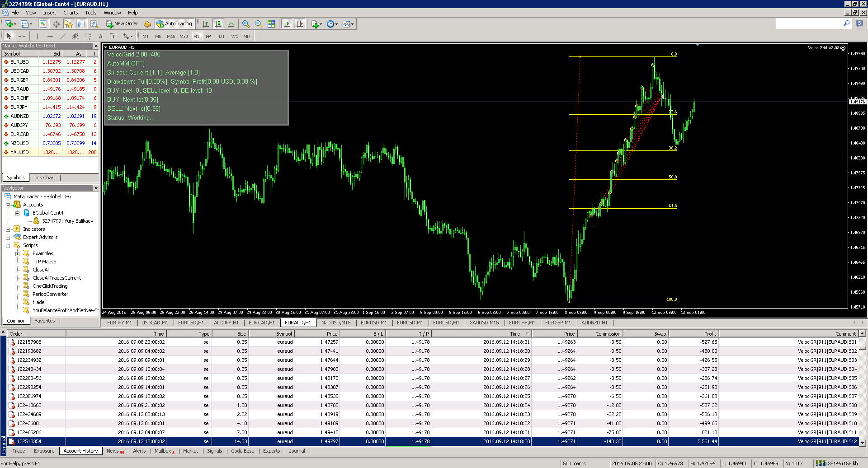
Task: Toggle the Auto Scroll chart icon
Action: [x=287, y=24]
